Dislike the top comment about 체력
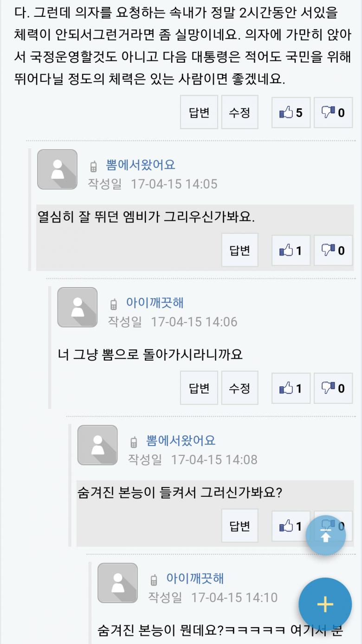The height and width of the screenshot is (644, 362). 333,112
